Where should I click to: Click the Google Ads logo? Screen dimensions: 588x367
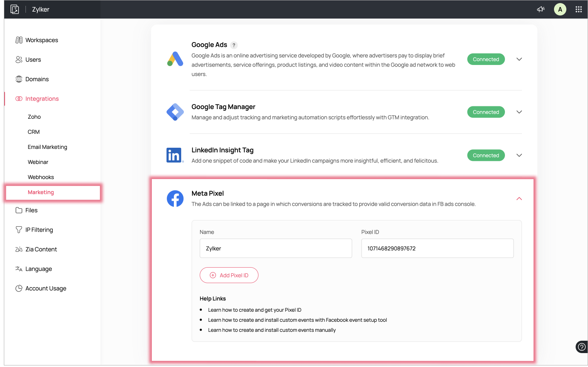click(x=175, y=59)
